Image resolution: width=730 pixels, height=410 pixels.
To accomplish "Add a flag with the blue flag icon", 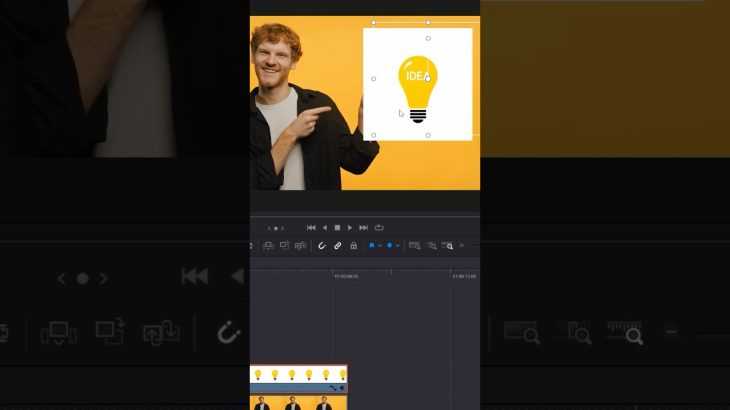I will tap(372, 245).
